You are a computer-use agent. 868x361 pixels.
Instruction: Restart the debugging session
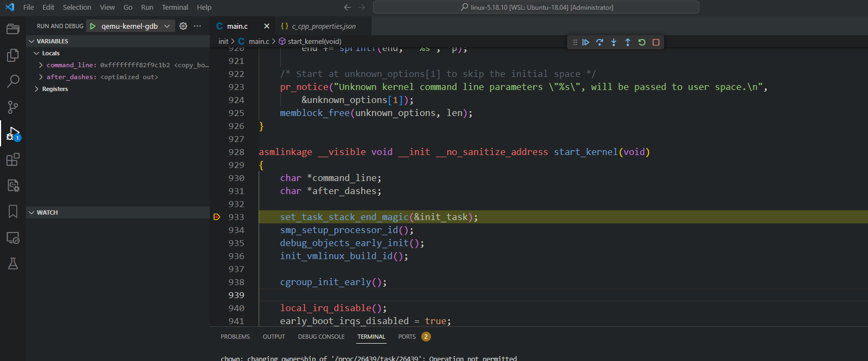coord(642,42)
